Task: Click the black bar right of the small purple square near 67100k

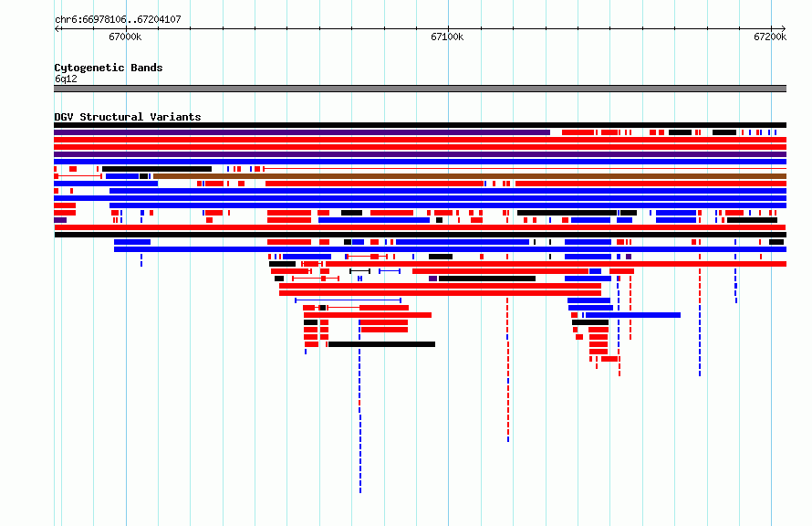Action: [487, 279]
